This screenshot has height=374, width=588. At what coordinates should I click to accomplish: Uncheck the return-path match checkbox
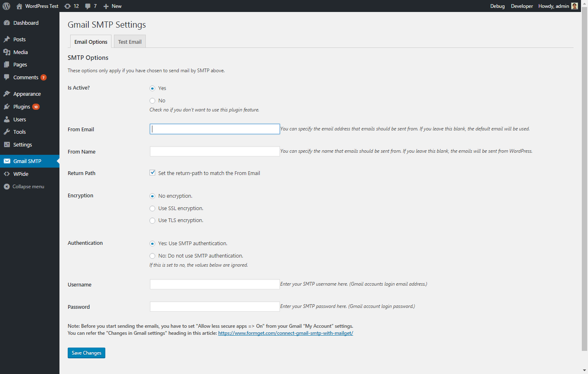point(152,173)
